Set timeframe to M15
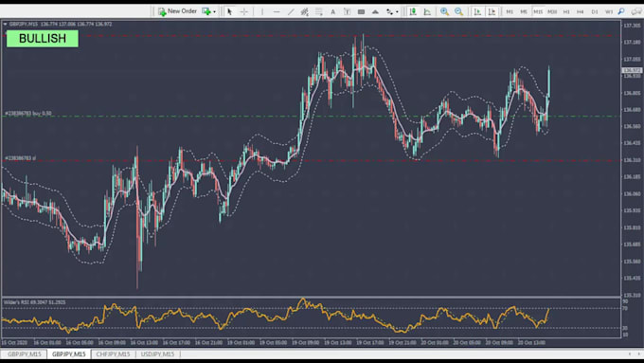 coord(538,12)
